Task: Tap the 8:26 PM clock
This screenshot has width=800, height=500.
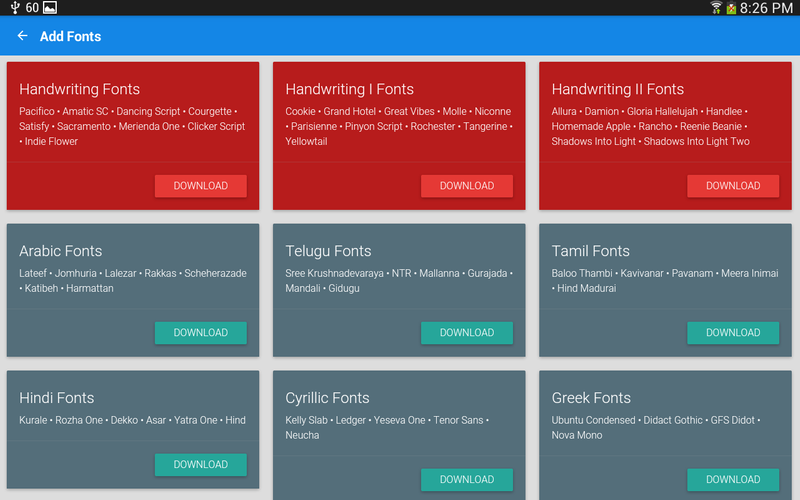Action: click(x=766, y=8)
